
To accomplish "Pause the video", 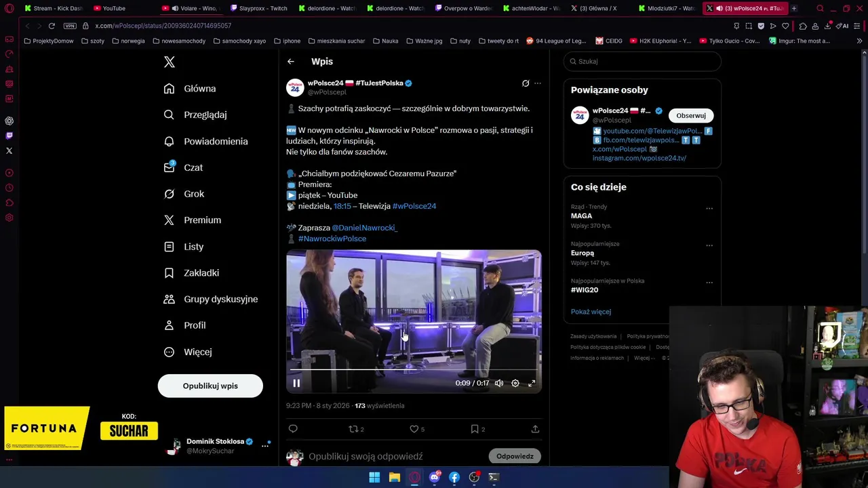I will coord(296,383).
